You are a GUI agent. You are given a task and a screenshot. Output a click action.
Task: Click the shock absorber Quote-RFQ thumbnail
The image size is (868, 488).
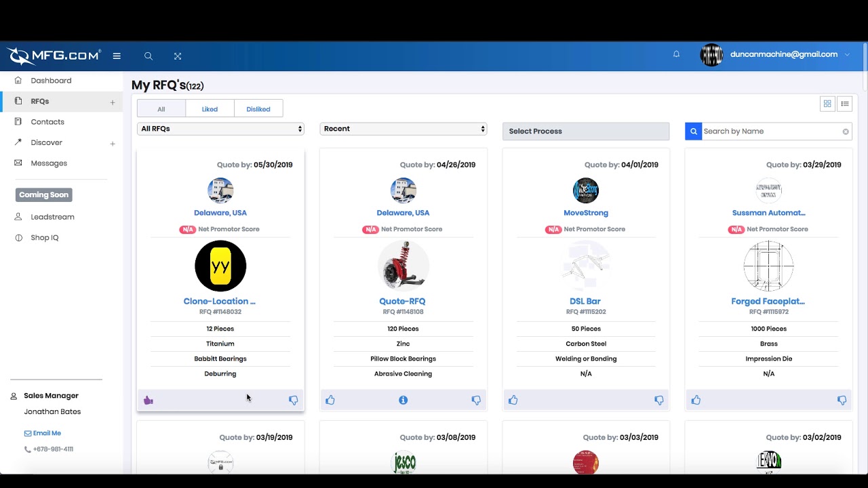[403, 266]
